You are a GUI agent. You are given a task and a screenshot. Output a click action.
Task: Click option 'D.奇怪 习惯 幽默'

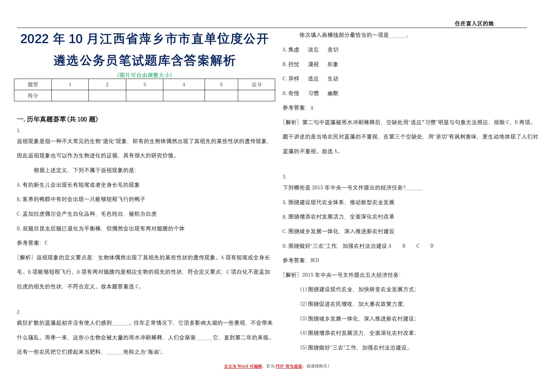[311, 93]
